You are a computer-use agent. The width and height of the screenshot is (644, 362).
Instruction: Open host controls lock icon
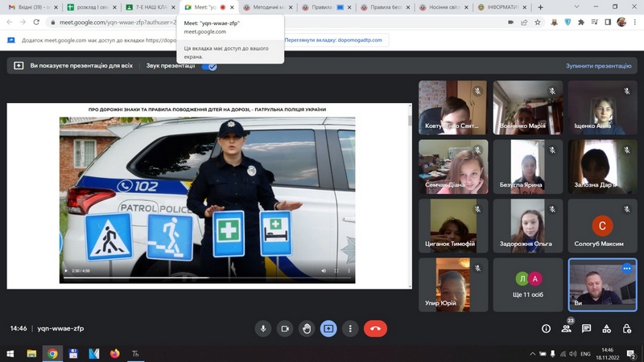[x=627, y=329]
